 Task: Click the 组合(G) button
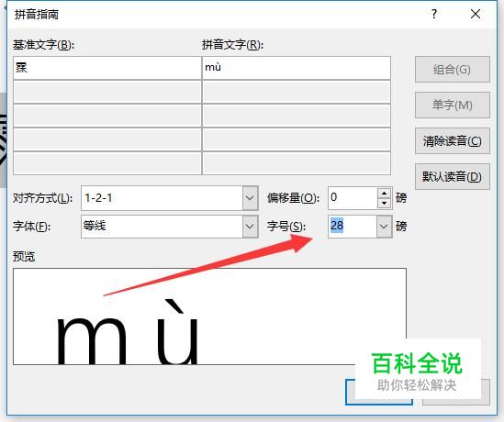pos(452,70)
